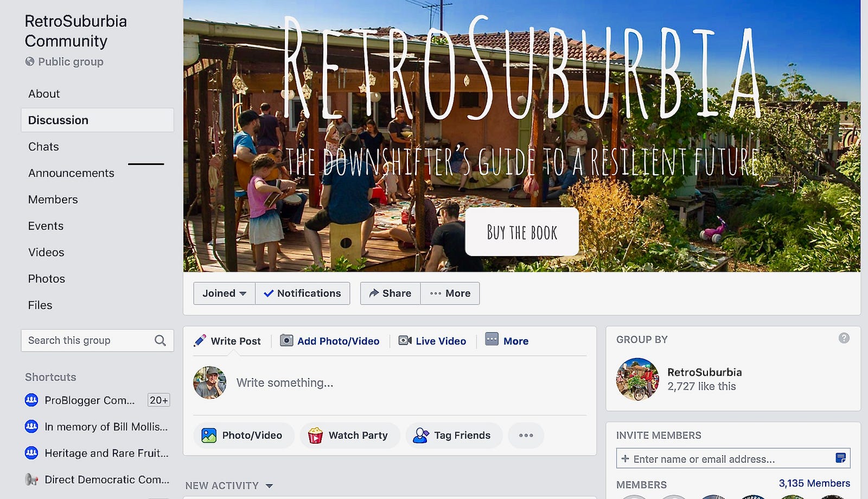
Task: Toggle the Notifications checkmark button
Action: pyautogui.click(x=303, y=293)
